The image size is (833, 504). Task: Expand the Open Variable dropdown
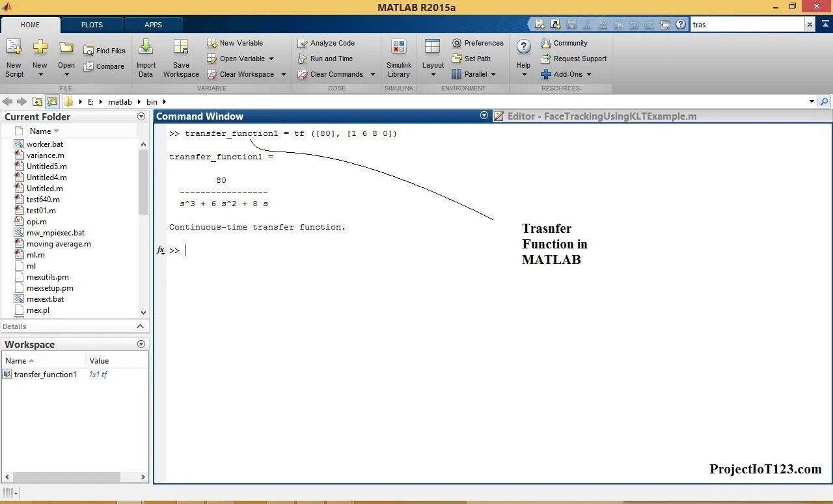coord(271,59)
